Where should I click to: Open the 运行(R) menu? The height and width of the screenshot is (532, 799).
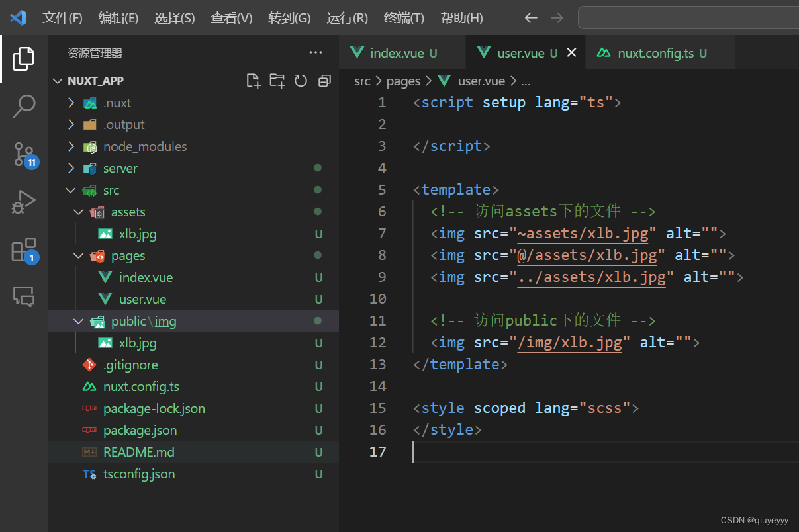pyautogui.click(x=347, y=18)
